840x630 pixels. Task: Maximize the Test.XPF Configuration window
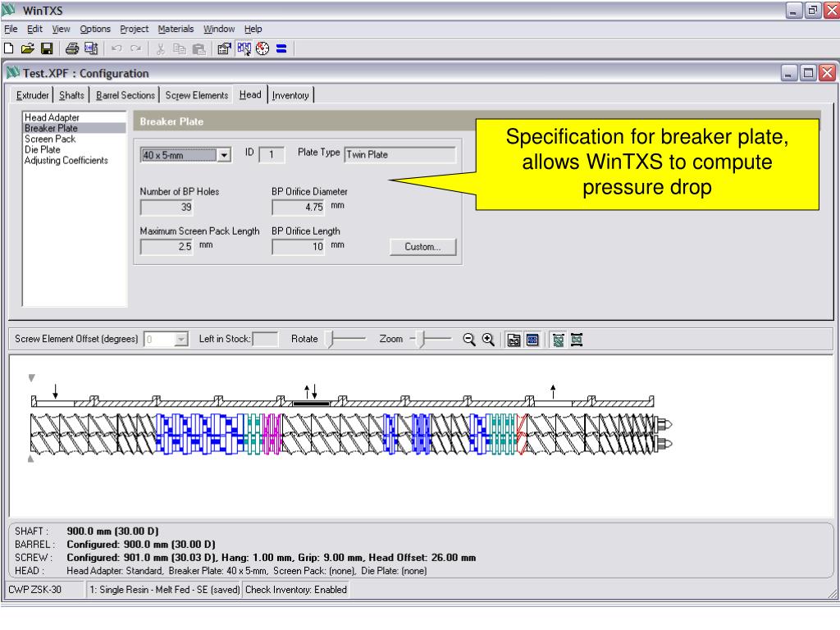point(808,72)
